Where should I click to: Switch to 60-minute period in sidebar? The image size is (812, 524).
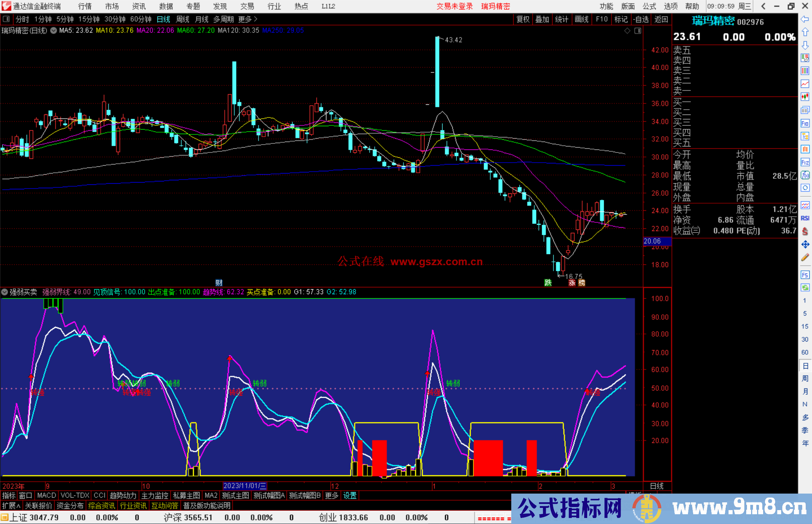pyautogui.click(x=805, y=352)
